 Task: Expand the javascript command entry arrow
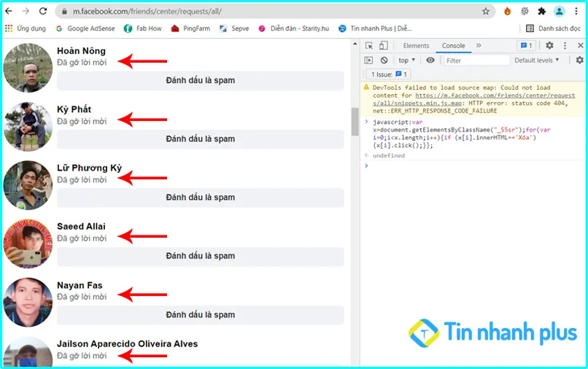[x=366, y=122]
